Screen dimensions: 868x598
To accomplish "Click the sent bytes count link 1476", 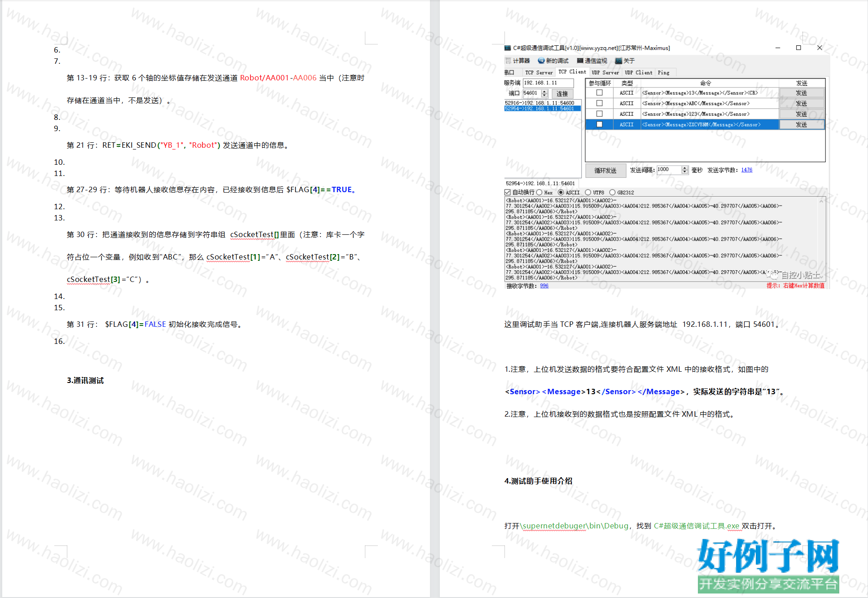I will (746, 170).
